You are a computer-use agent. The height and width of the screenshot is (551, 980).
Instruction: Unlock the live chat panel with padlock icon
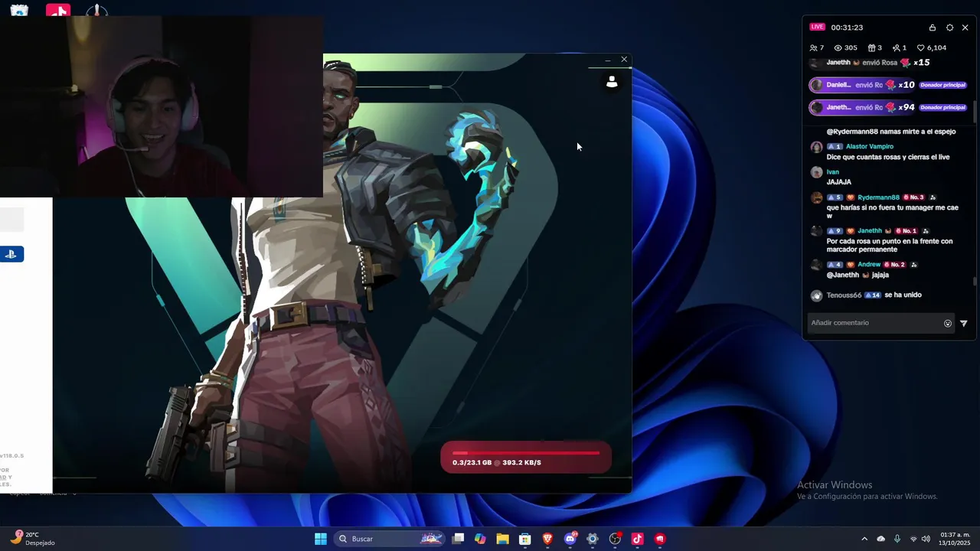(933, 28)
